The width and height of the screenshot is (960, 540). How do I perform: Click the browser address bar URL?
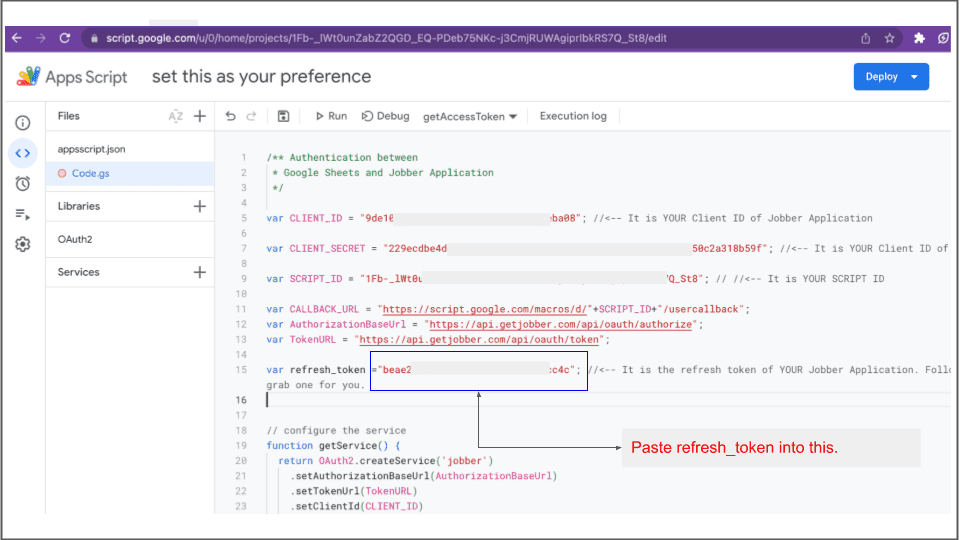point(380,38)
